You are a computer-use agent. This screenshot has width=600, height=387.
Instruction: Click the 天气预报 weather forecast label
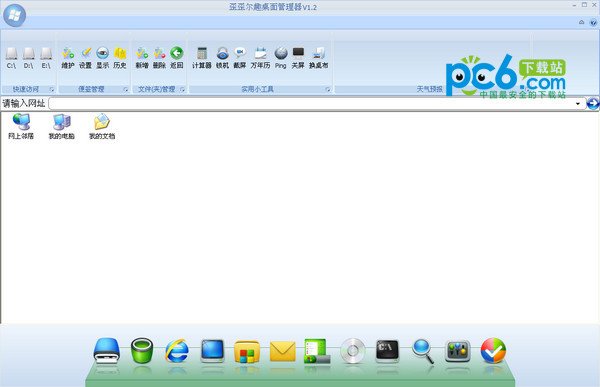click(x=429, y=89)
